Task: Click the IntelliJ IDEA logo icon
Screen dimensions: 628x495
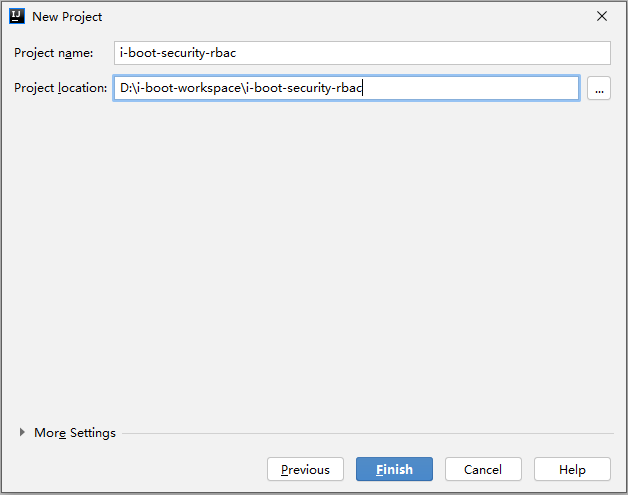Action: point(17,16)
